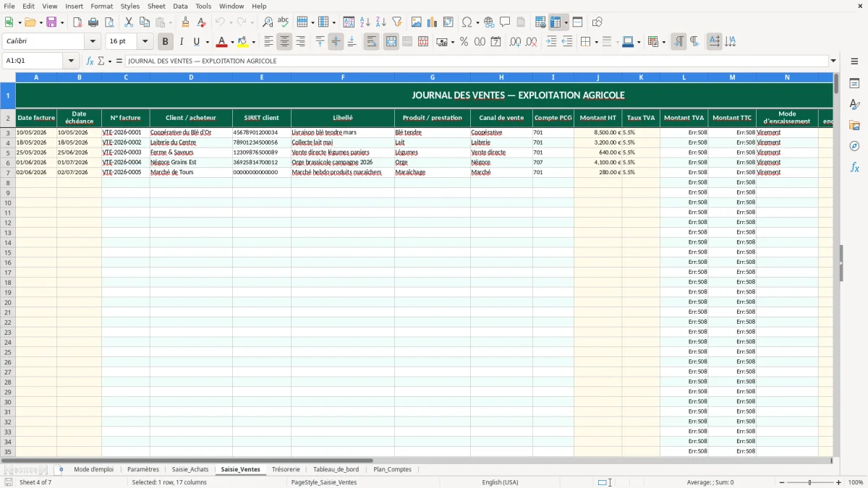Cut selection with scissors icon
Image resolution: width=868 pixels, height=488 pixels.
(x=129, y=22)
